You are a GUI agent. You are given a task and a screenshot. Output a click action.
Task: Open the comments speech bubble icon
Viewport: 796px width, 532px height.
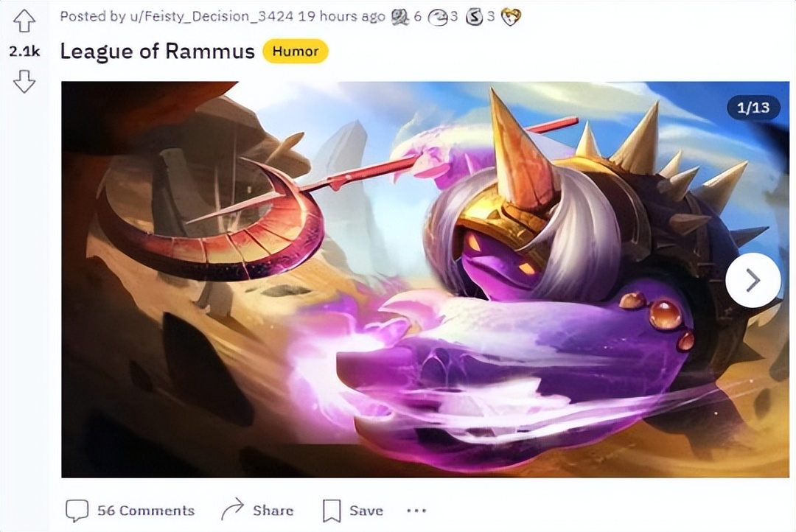(77, 511)
